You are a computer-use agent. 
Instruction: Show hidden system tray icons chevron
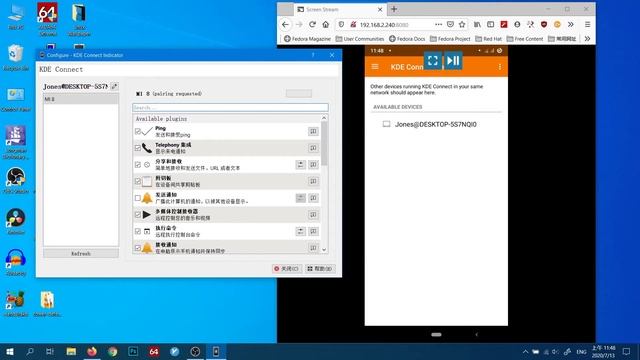click(525, 351)
